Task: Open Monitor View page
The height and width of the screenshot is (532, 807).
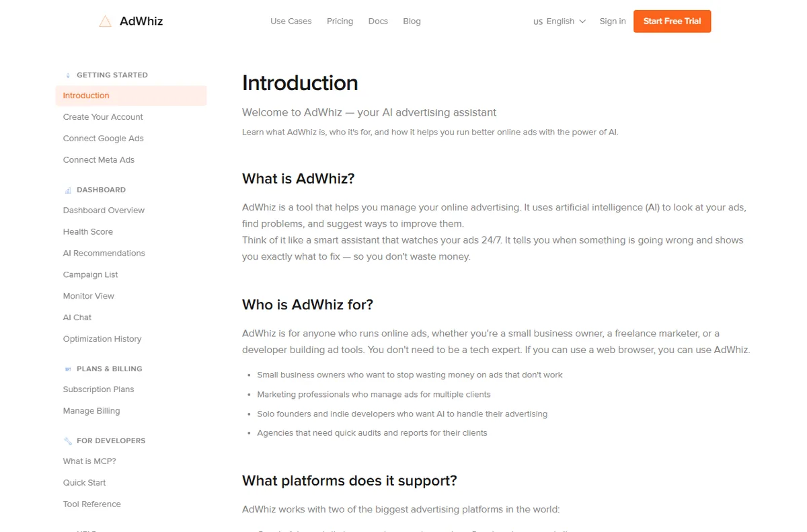Action: [89, 296]
